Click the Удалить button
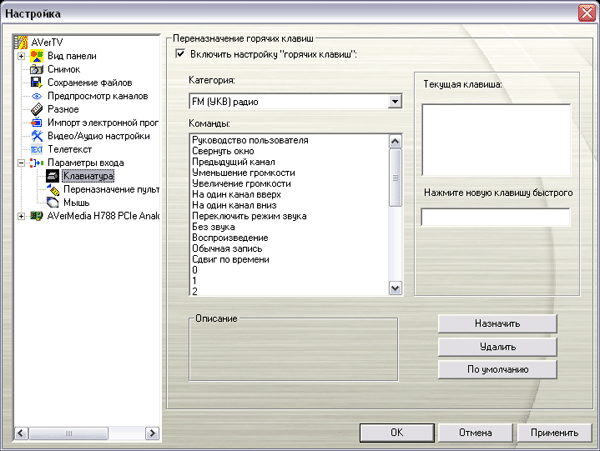 pos(497,347)
